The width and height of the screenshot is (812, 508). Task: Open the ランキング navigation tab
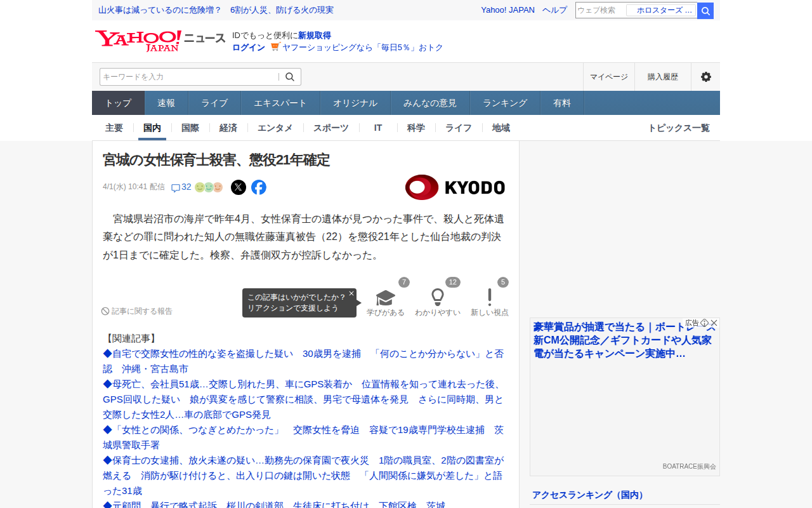(505, 103)
